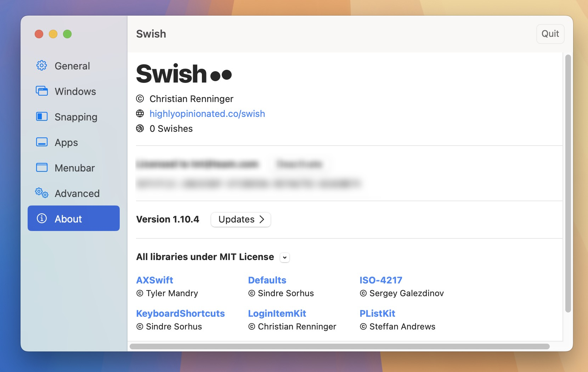
Task: Click the Swishes counter icon
Action: click(x=140, y=129)
